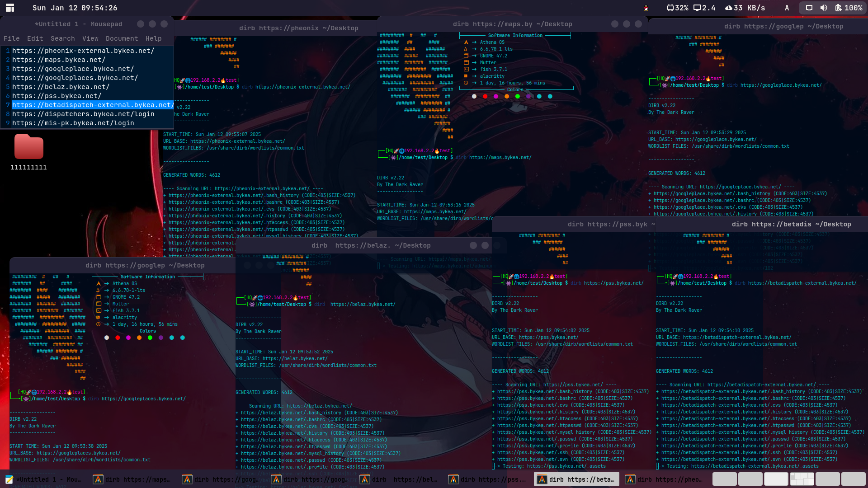Click the screen display icon in system menu
Screen dimensions: 868x488
(x=809, y=8)
